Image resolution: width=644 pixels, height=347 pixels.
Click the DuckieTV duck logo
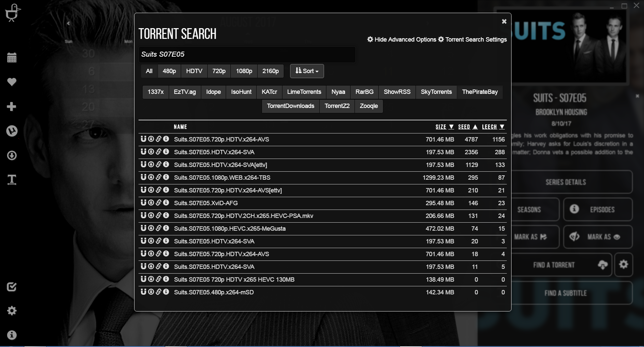pos(12,12)
